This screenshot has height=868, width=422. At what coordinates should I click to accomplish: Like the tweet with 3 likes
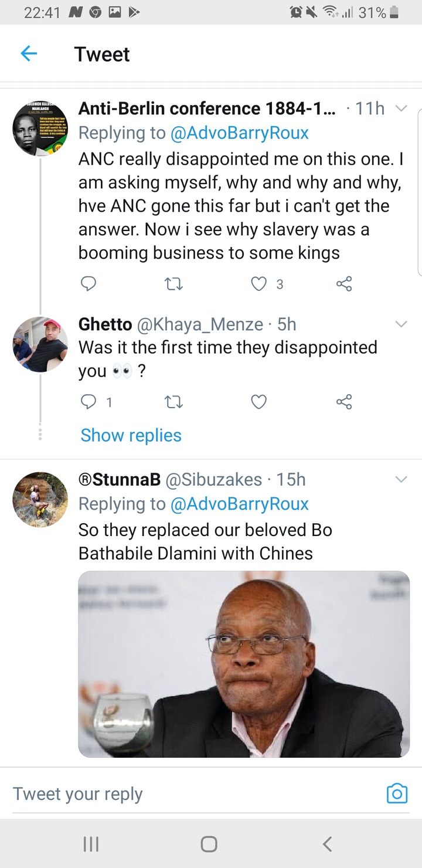click(x=258, y=284)
